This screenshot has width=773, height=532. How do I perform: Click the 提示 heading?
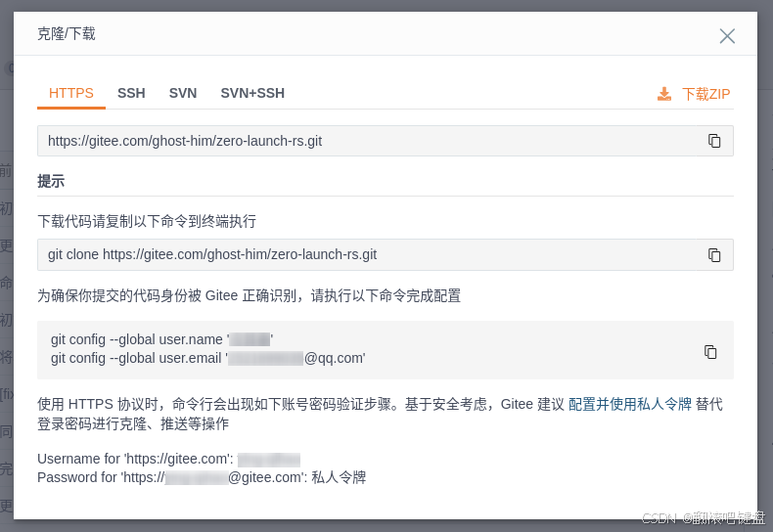click(x=51, y=181)
